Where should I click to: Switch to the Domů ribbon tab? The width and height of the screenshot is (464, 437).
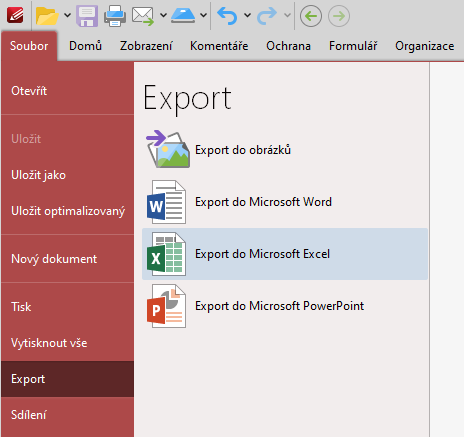pyautogui.click(x=85, y=46)
